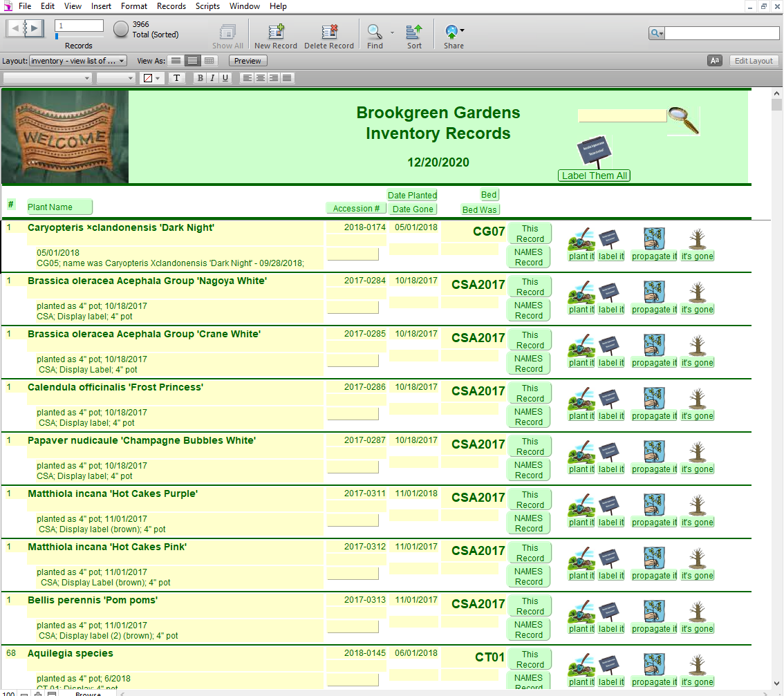
Task: Click the formatting bar Aa button
Action: pos(715,61)
